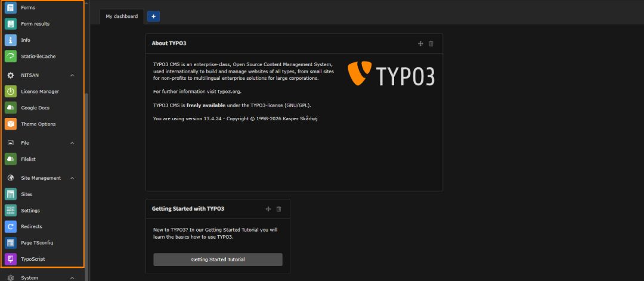The image size is (644, 281).
Task: Click the move handle on Getting Started widget
Action: coord(268,209)
